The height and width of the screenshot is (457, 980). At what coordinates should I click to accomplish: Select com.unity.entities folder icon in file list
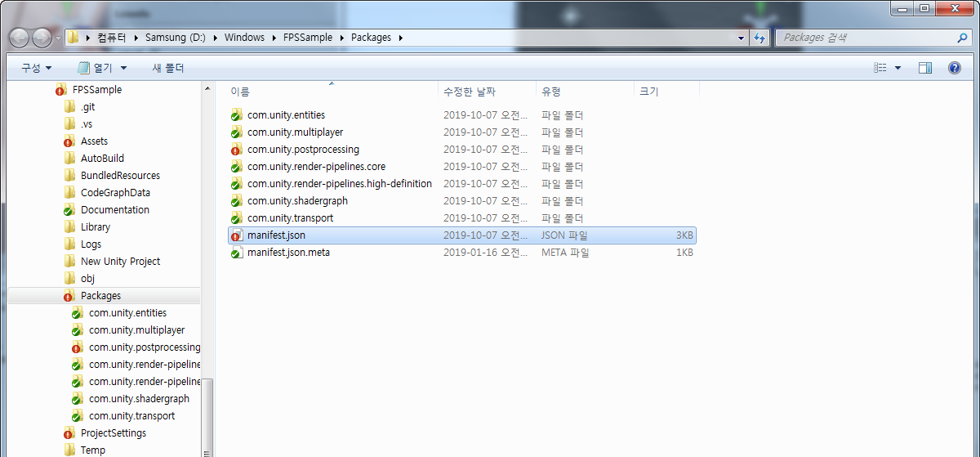pyautogui.click(x=236, y=115)
